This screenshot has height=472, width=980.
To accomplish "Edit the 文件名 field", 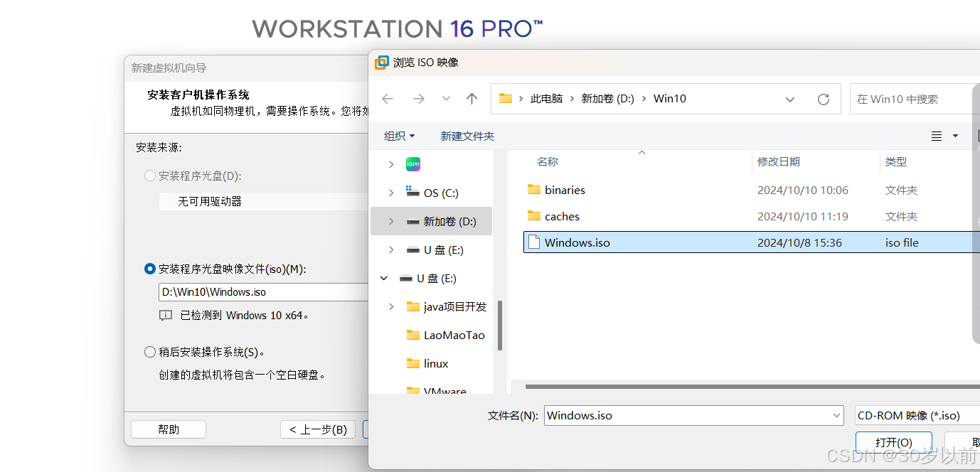I will pyautogui.click(x=687, y=415).
